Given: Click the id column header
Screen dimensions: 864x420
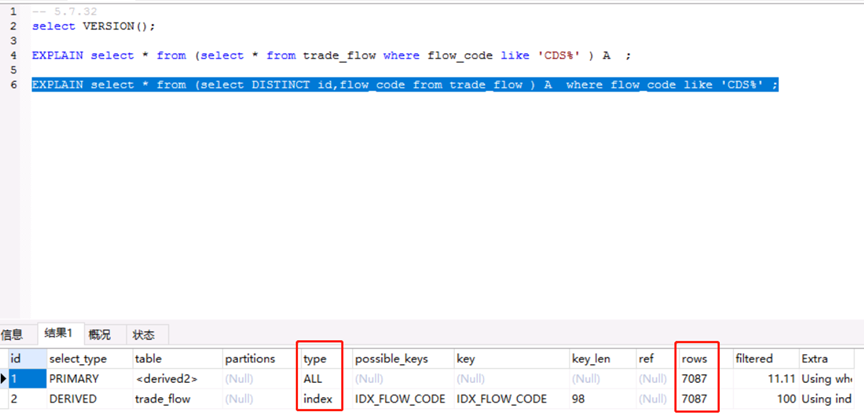Looking at the screenshot, I should click(27, 358).
